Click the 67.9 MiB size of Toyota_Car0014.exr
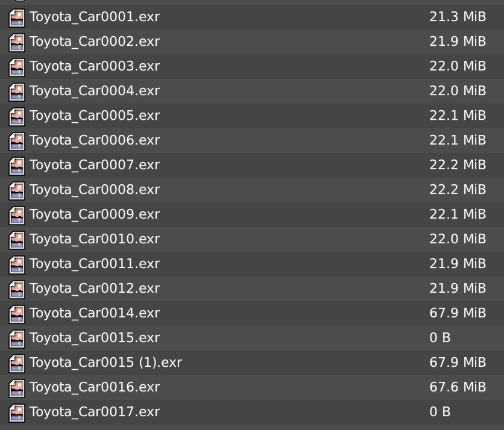This screenshot has height=430, width=504. [x=458, y=313]
